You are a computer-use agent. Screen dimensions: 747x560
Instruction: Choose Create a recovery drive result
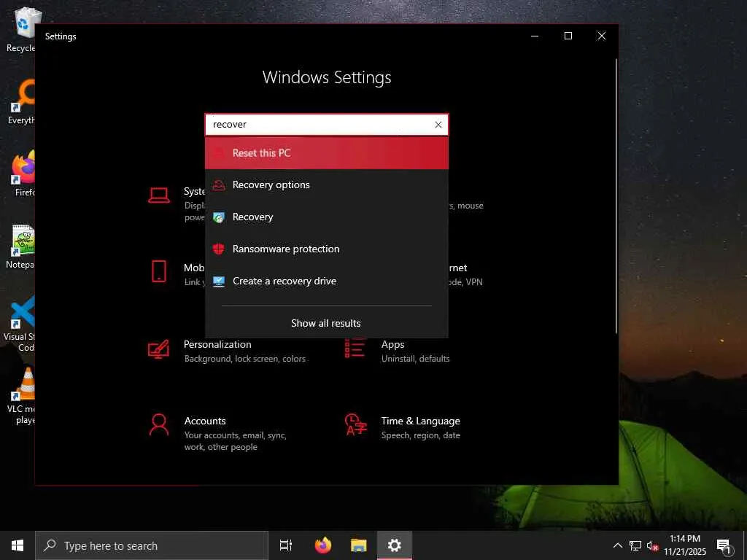tap(327, 281)
